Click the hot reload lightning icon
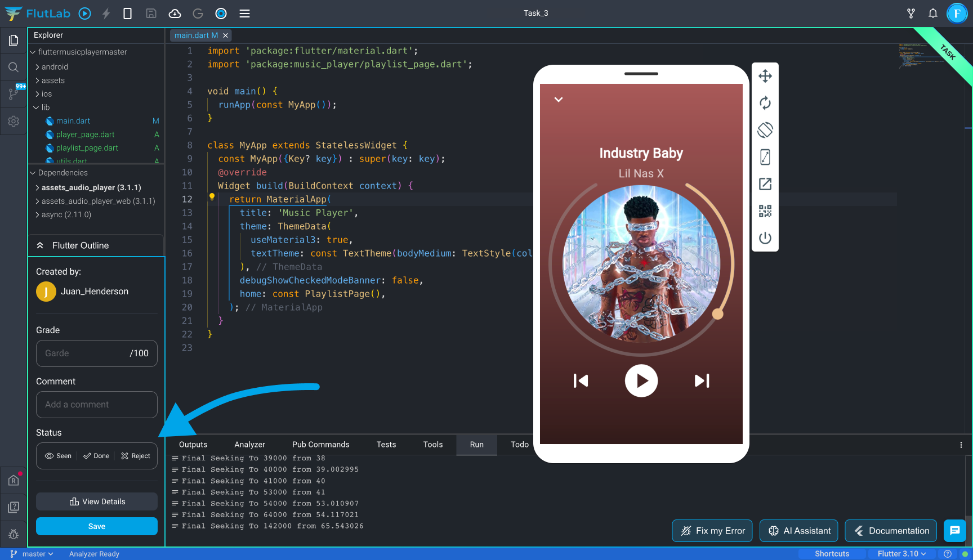The height and width of the screenshot is (560, 973). pos(106,14)
